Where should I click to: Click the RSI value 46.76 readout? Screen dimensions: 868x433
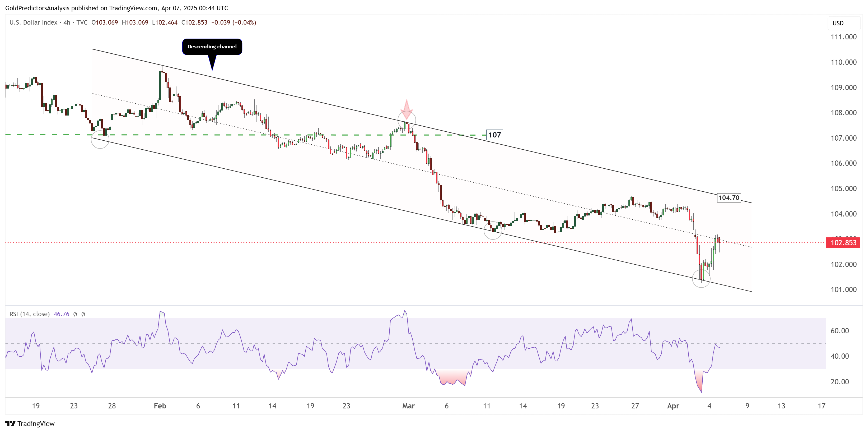pos(61,314)
